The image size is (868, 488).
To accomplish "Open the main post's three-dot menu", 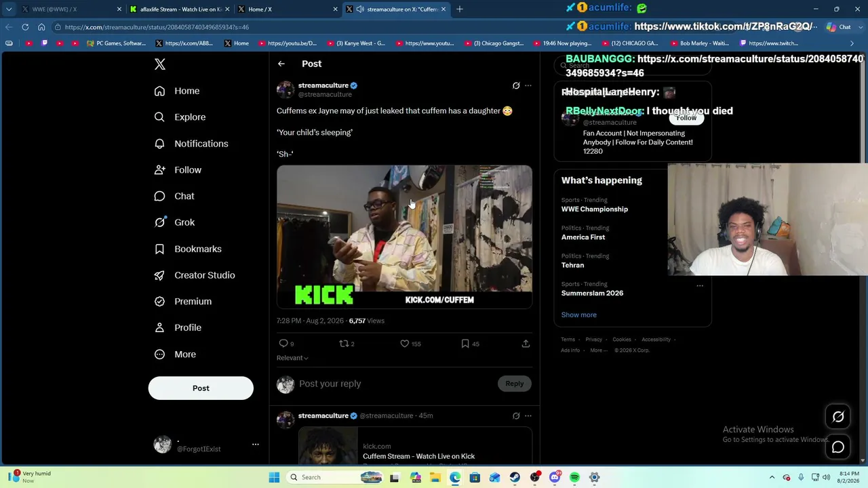I will 528,85.
